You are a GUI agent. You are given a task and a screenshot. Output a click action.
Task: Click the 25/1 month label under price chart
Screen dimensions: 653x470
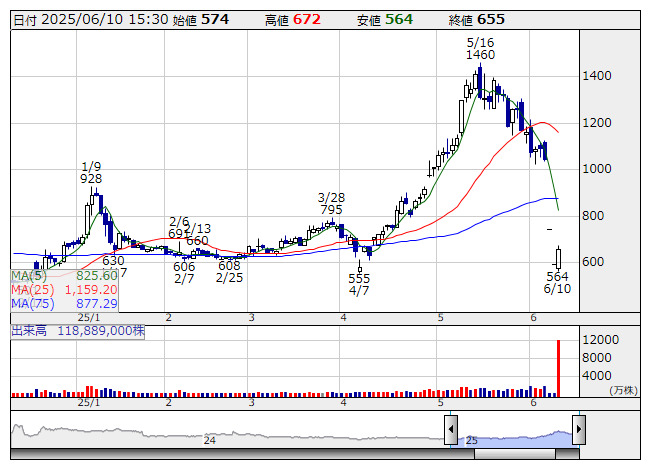[89, 318]
